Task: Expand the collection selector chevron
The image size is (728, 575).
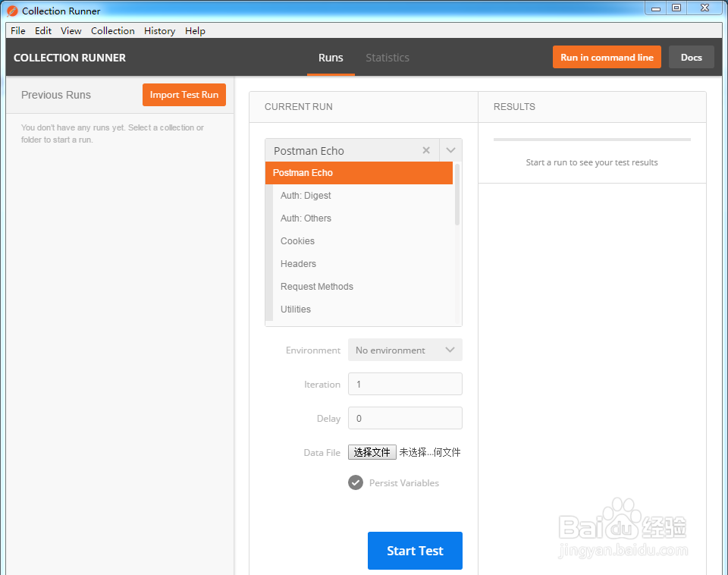Action: coord(450,150)
